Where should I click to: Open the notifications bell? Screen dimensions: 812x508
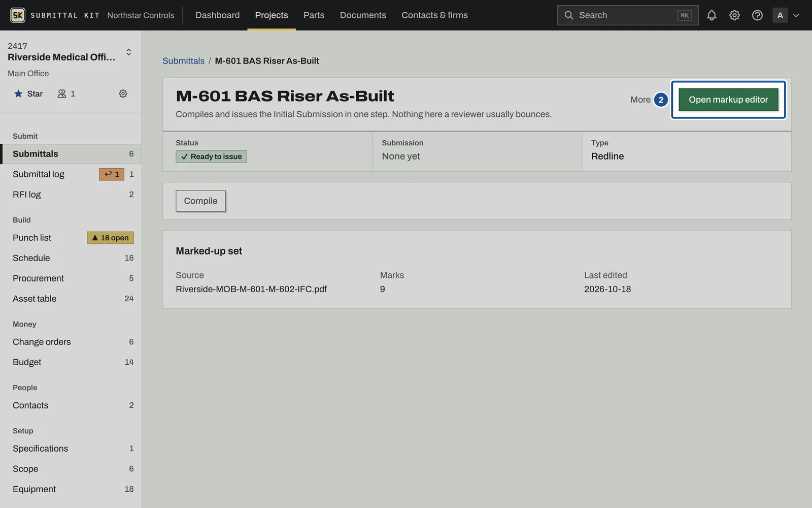[x=712, y=15]
